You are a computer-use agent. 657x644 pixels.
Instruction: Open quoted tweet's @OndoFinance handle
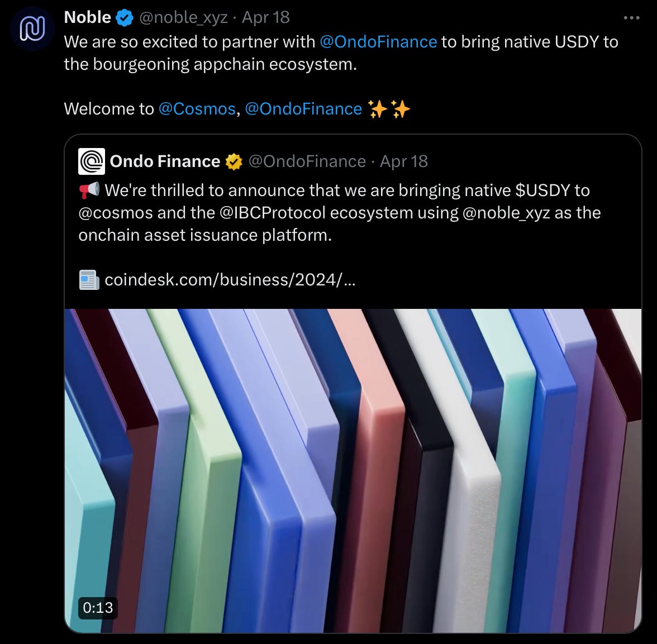point(307,161)
